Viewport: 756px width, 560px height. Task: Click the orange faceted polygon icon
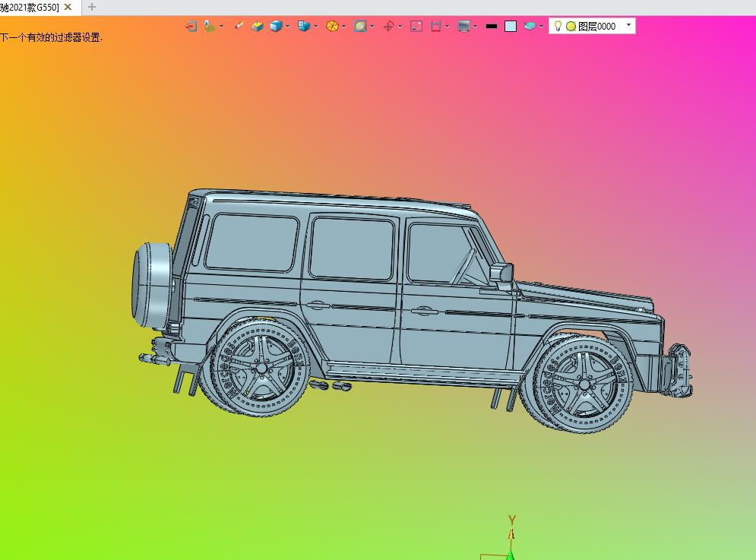pyautogui.click(x=332, y=26)
